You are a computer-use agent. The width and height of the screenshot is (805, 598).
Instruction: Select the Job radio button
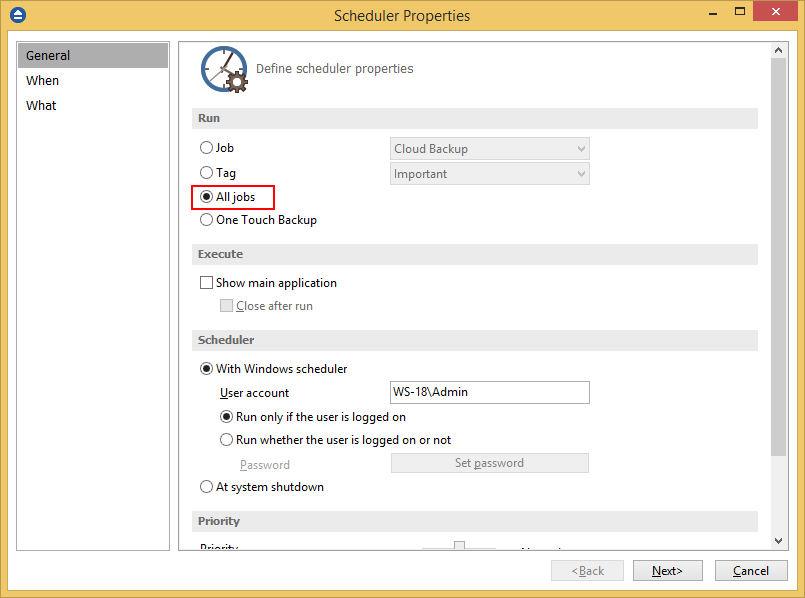click(207, 148)
